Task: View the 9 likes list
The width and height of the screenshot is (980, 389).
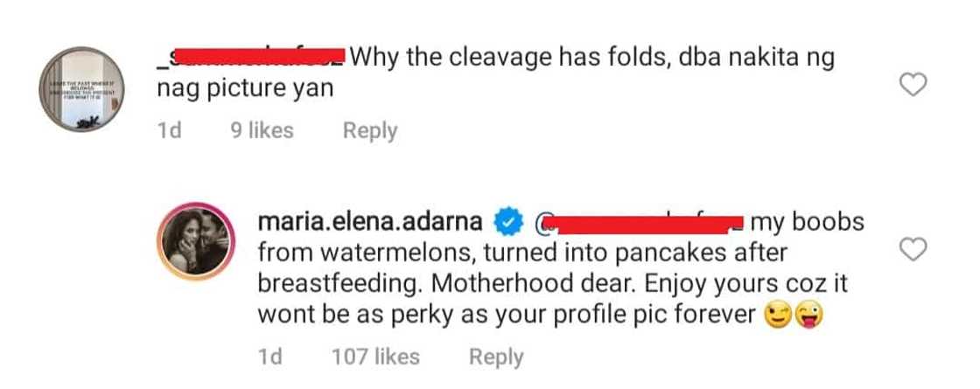Action: [x=259, y=131]
